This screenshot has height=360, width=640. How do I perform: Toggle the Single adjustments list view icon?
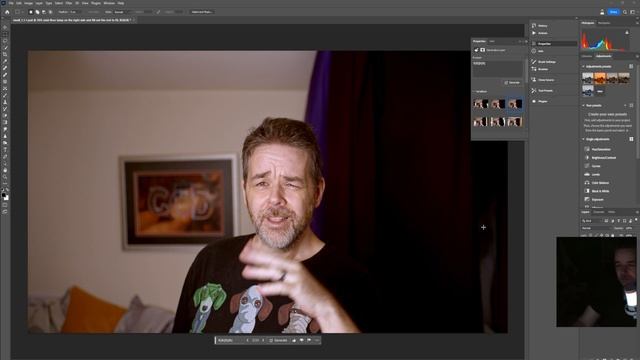[631, 139]
